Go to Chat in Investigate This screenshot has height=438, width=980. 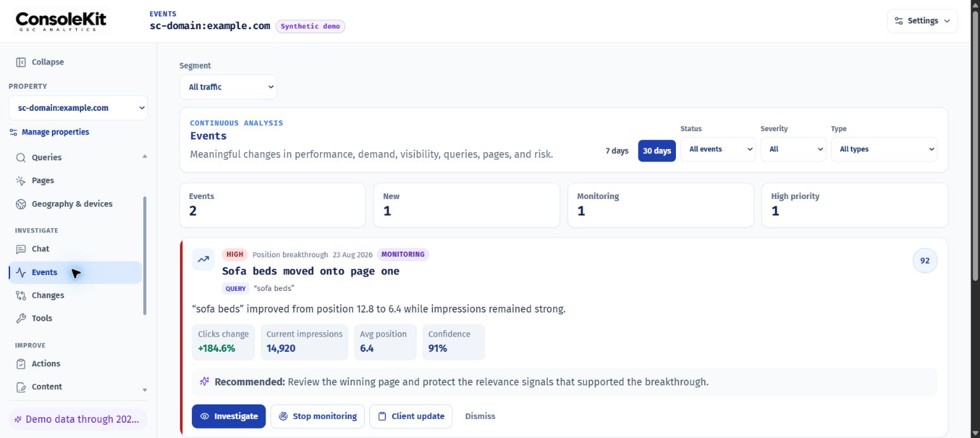tap(75, 249)
